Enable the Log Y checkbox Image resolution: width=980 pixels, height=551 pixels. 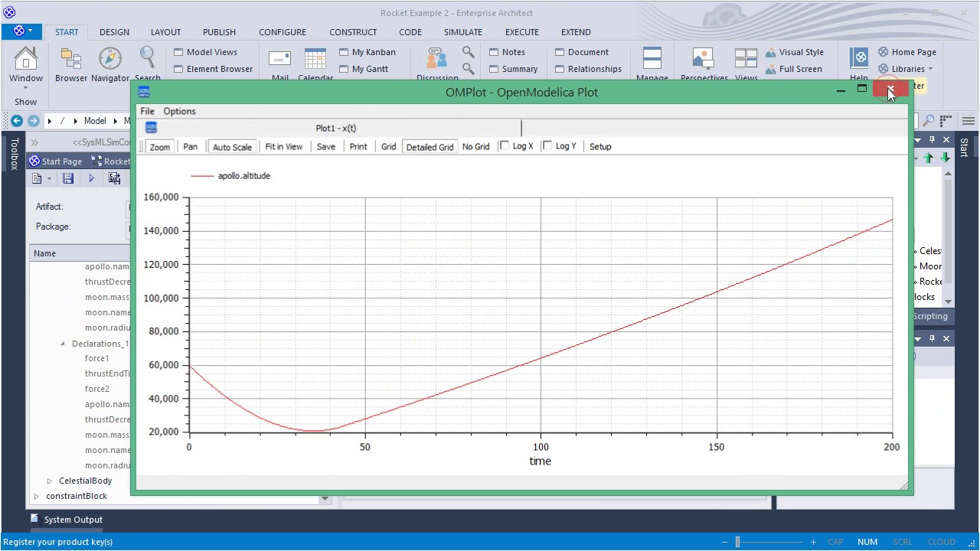pyautogui.click(x=547, y=145)
